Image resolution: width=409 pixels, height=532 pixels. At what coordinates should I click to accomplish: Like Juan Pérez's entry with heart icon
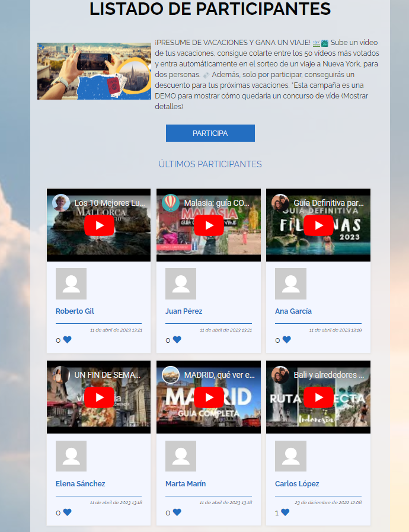(x=177, y=340)
